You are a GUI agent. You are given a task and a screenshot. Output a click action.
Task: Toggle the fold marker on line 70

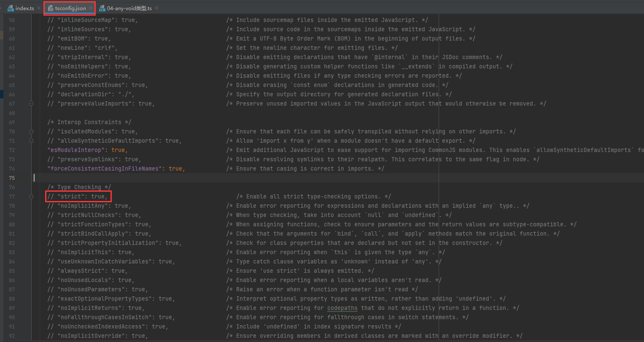pyautogui.click(x=31, y=131)
